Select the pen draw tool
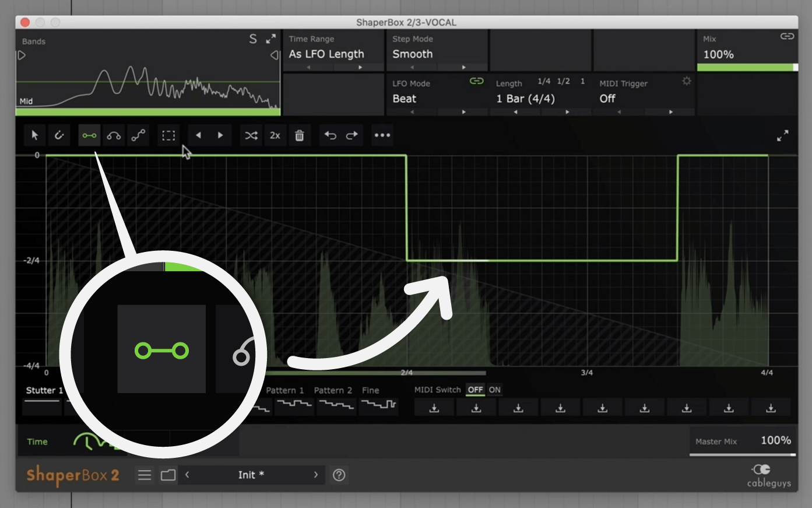812x508 pixels. click(59, 135)
